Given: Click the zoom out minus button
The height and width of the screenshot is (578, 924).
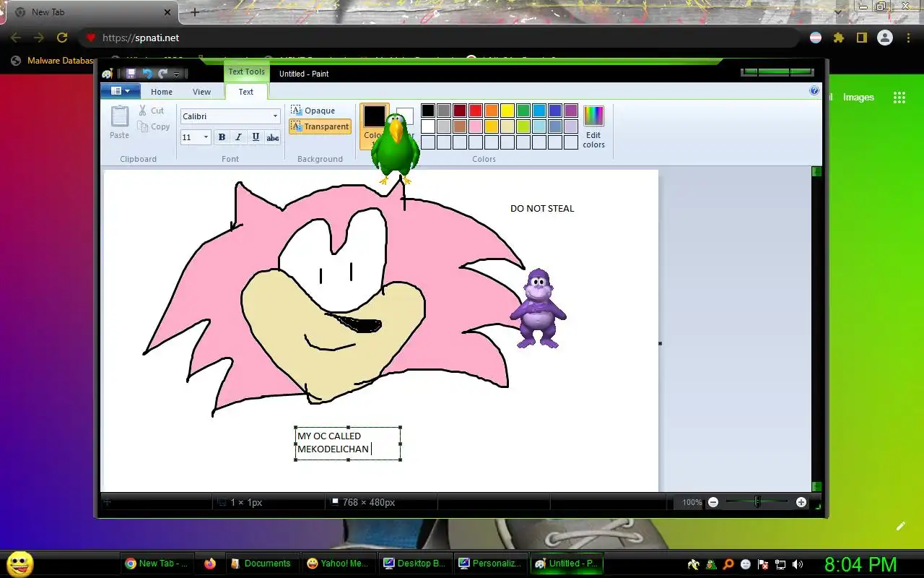Looking at the screenshot, I should (713, 502).
